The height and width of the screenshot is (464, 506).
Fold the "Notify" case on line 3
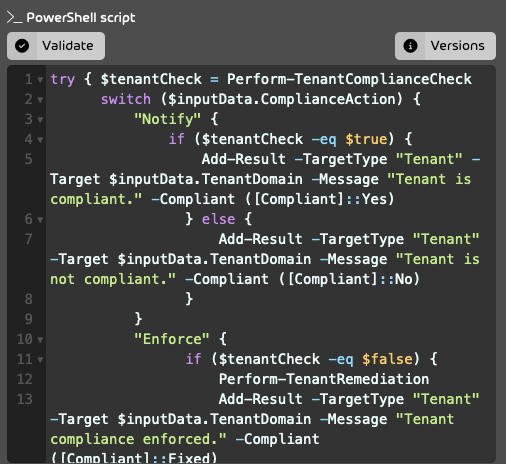click(x=40, y=120)
